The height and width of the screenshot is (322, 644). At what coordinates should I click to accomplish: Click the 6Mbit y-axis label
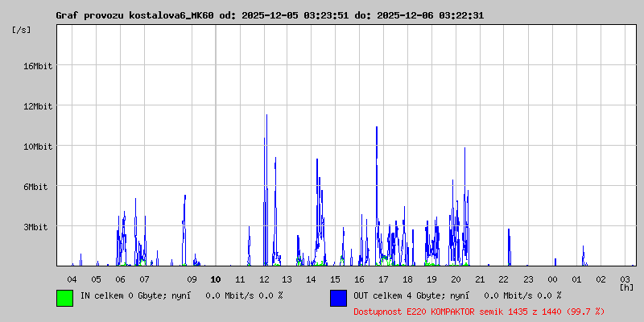coord(35,187)
